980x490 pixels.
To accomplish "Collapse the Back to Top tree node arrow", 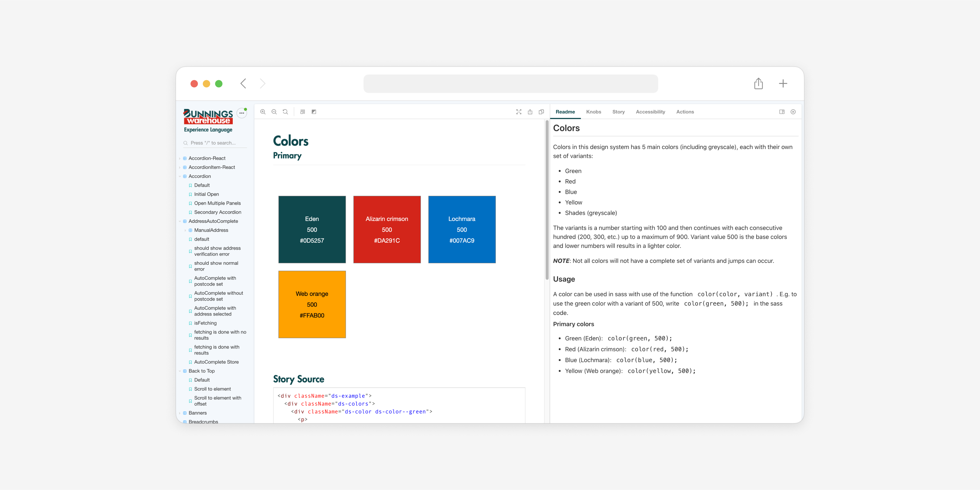I will coord(179,371).
